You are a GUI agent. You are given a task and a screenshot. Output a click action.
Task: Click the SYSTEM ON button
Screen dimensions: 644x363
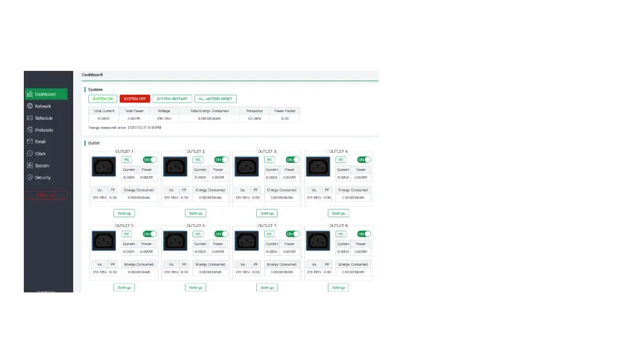(x=102, y=99)
